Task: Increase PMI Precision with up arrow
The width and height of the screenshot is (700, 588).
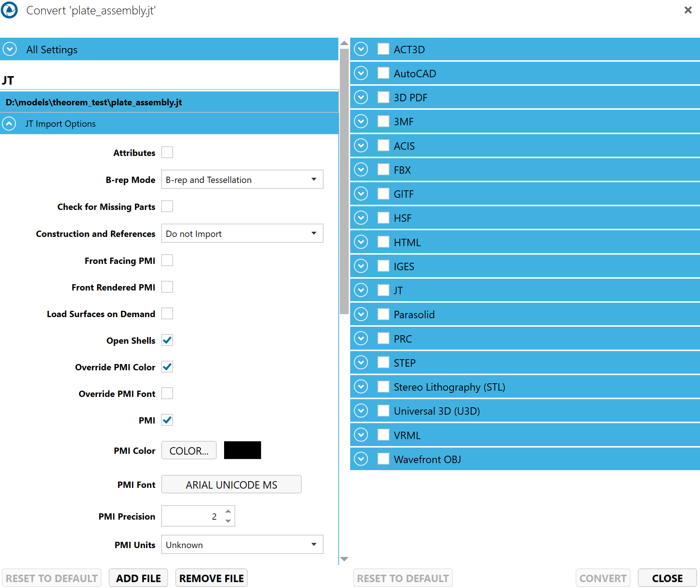Action: click(x=228, y=511)
